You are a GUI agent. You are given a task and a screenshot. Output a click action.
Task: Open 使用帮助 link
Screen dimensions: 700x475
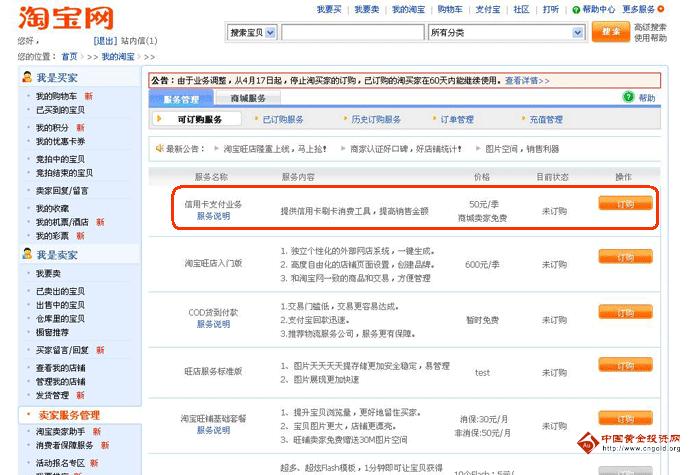(650, 38)
